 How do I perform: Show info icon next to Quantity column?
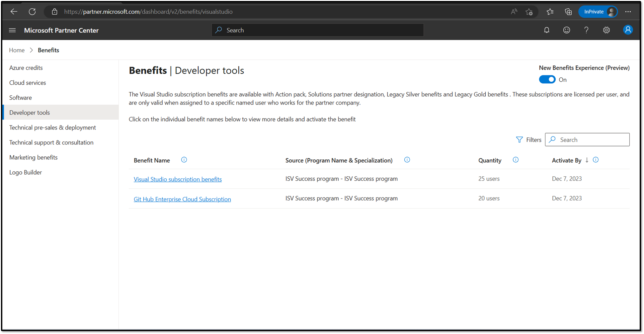(x=516, y=160)
